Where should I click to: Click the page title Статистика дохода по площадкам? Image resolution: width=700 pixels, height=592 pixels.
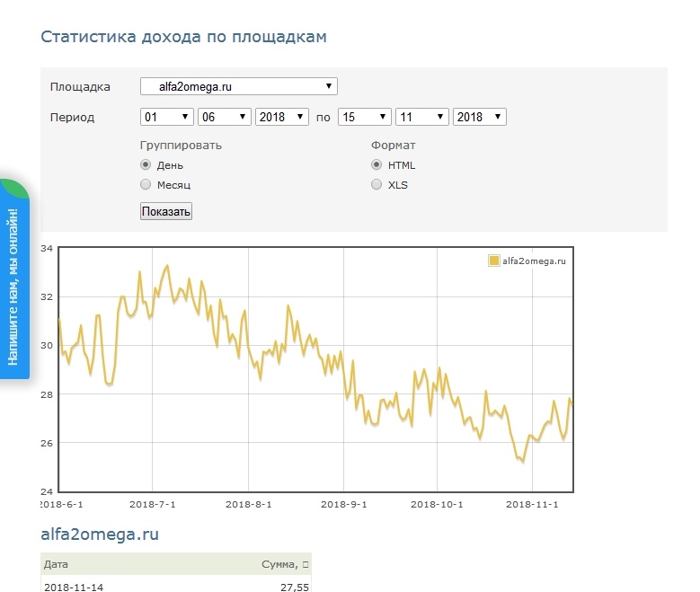[183, 37]
